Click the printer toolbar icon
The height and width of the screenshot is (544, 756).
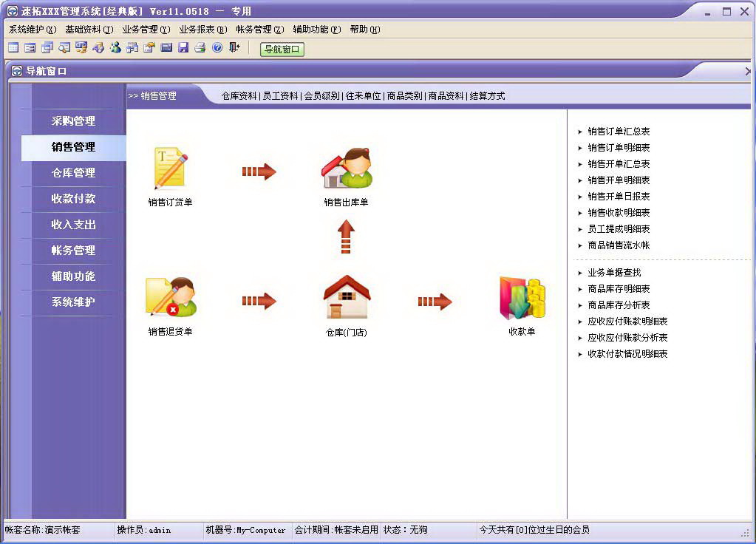200,47
